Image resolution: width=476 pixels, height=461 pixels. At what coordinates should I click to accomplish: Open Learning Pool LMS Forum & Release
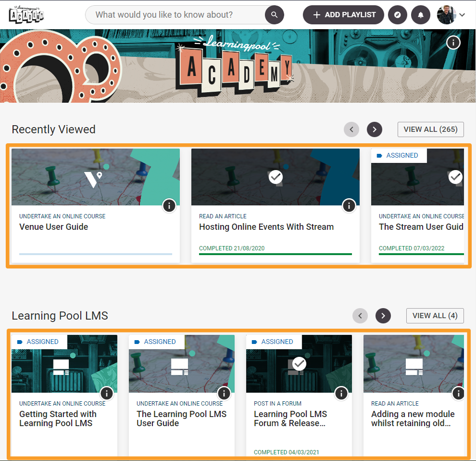click(x=290, y=418)
